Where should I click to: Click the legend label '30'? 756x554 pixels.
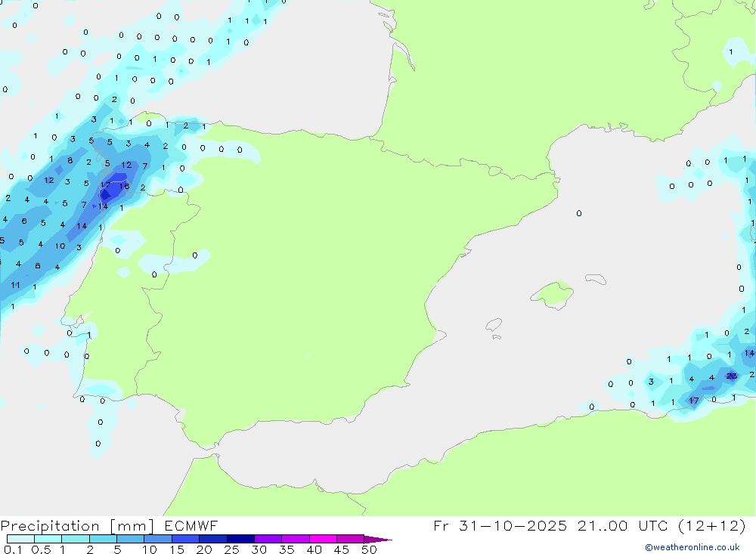click(259, 549)
